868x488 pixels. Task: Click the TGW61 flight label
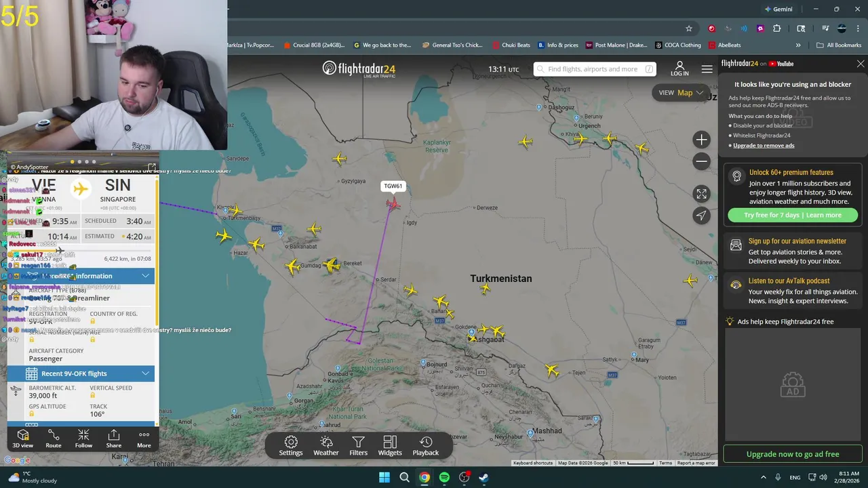pyautogui.click(x=393, y=186)
